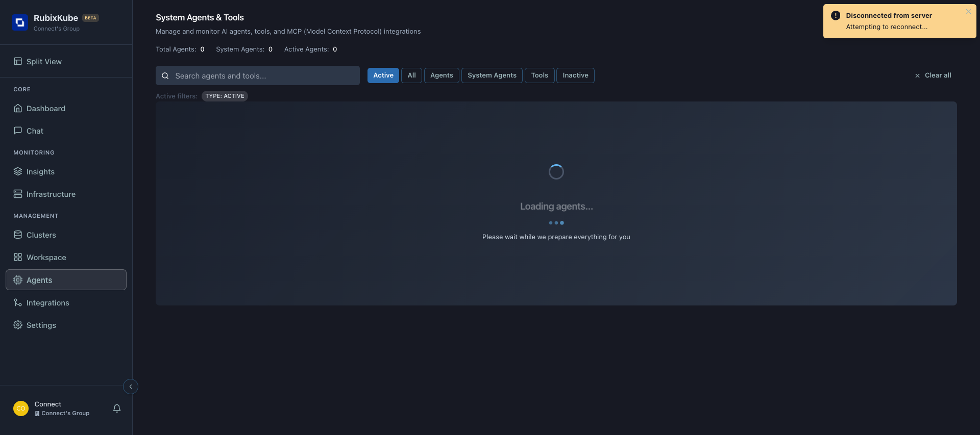Click the Insights layers icon
Image resolution: width=980 pixels, height=435 pixels.
coord(18,171)
